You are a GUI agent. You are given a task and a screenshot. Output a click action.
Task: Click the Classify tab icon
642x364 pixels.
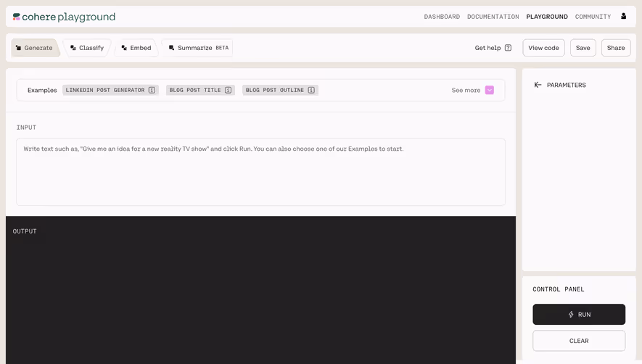[x=73, y=48]
